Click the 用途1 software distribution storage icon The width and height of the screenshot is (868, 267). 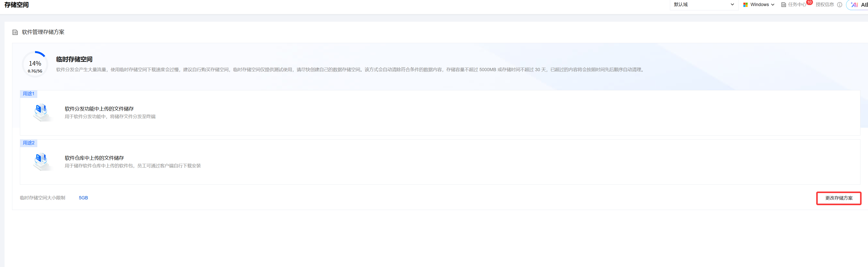(x=41, y=112)
